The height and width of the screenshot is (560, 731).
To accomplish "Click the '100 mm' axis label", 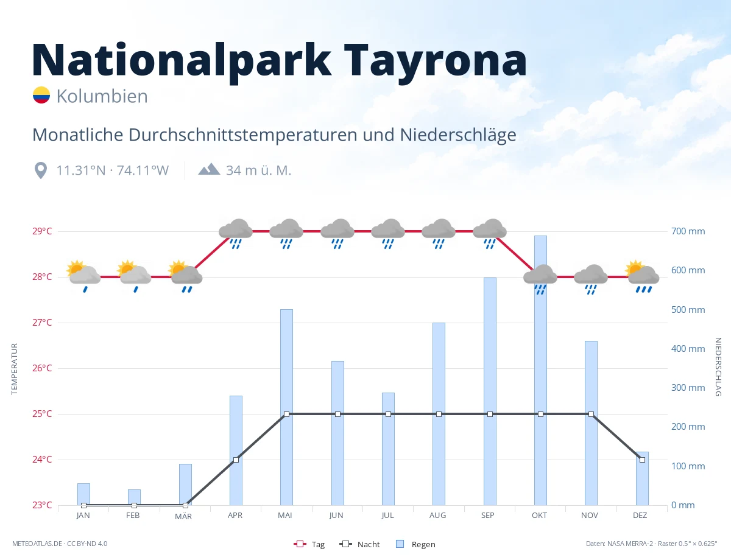I will click(689, 466).
